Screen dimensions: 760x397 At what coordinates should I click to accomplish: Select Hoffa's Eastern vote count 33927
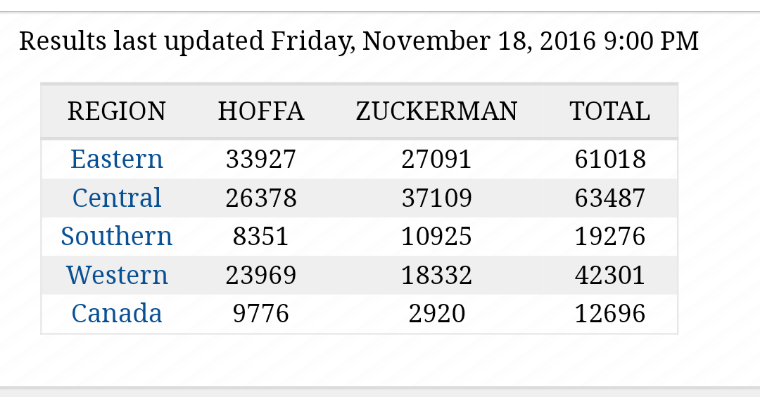tap(261, 159)
